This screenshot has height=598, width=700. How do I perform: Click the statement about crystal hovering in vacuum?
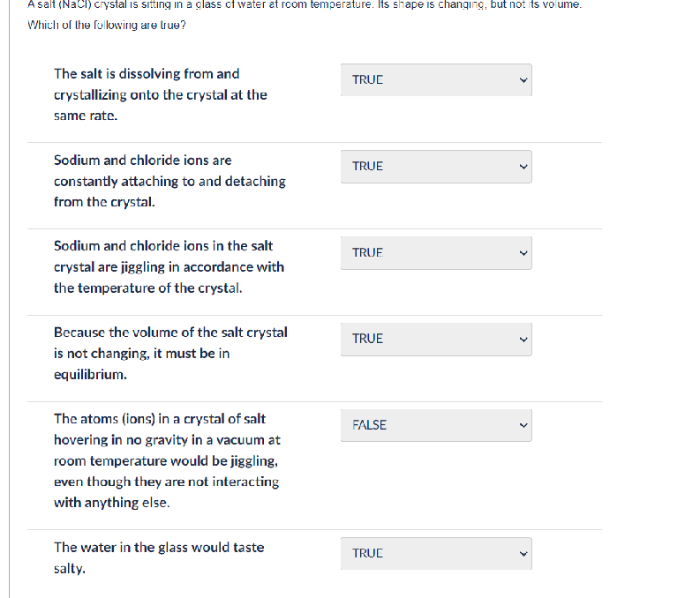[x=167, y=460]
